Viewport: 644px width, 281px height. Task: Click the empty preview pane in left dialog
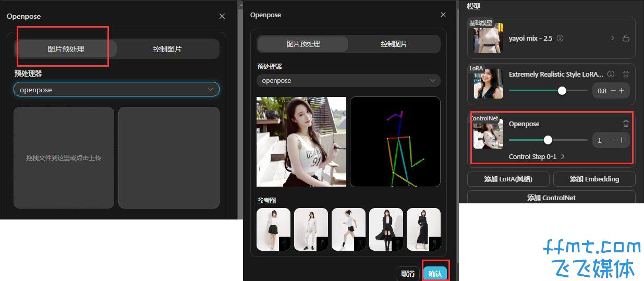169,157
